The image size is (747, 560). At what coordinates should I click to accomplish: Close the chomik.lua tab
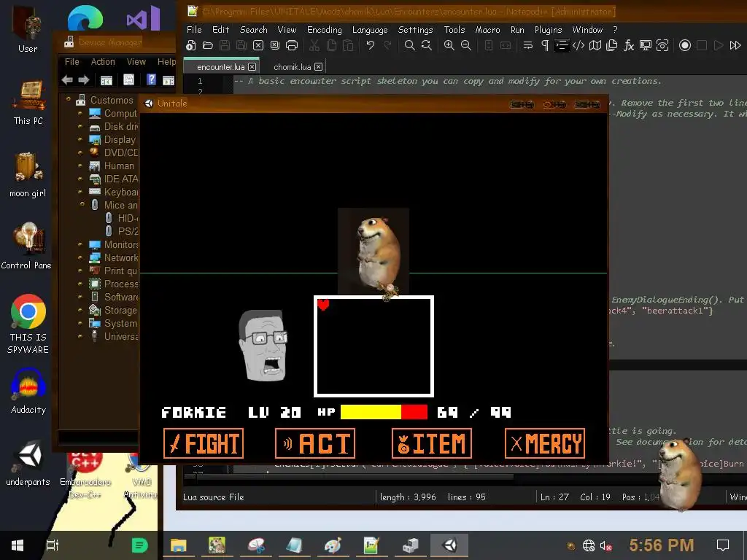318,66
